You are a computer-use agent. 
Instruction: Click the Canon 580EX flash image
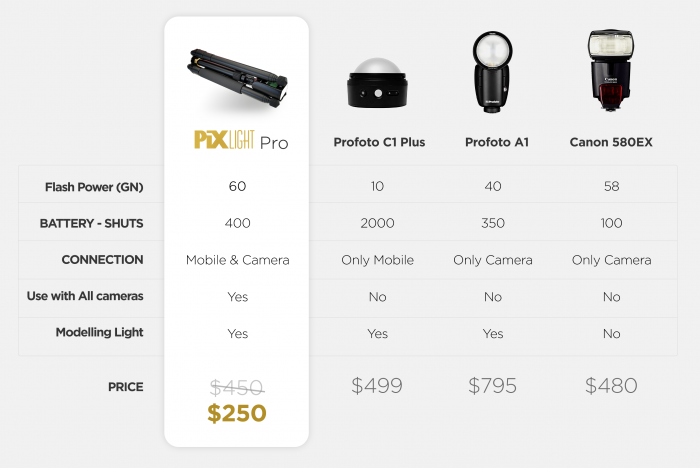pos(611,70)
